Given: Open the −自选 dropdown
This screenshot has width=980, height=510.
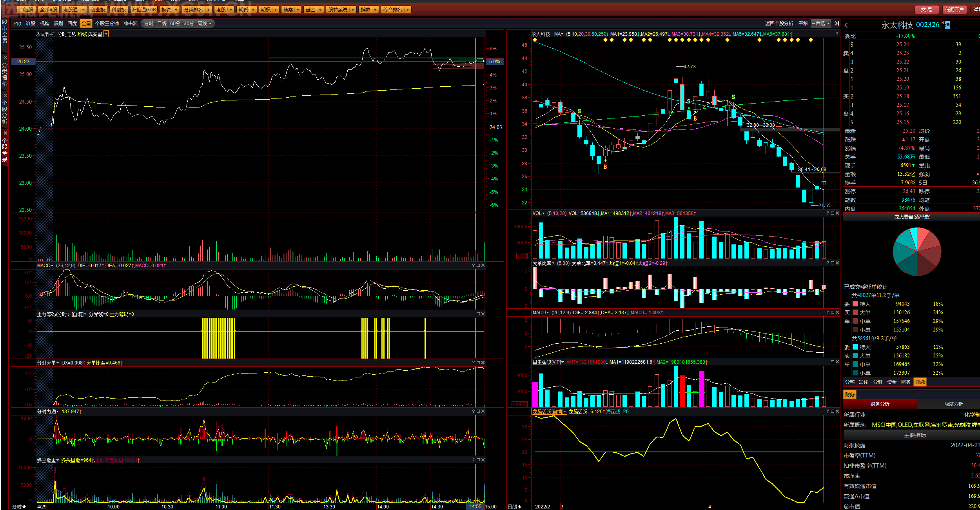Looking at the screenshot, I should [x=821, y=24].
